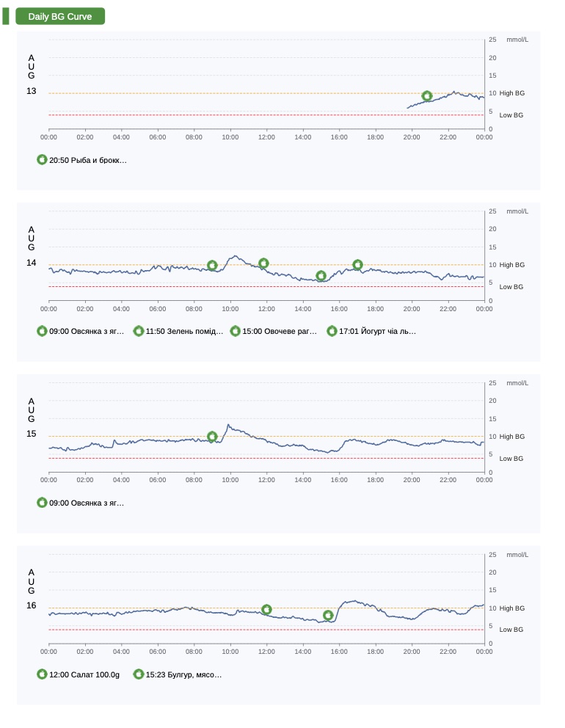Click the 09:00 meal marker on Aug 15 curve
The image size is (565, 728).
(x=213, y=437)
